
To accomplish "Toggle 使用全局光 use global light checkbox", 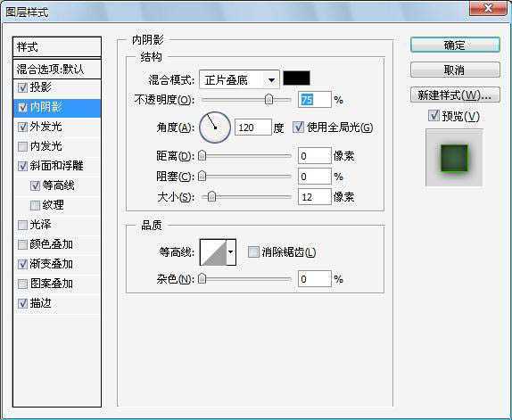I will [298, 127].
